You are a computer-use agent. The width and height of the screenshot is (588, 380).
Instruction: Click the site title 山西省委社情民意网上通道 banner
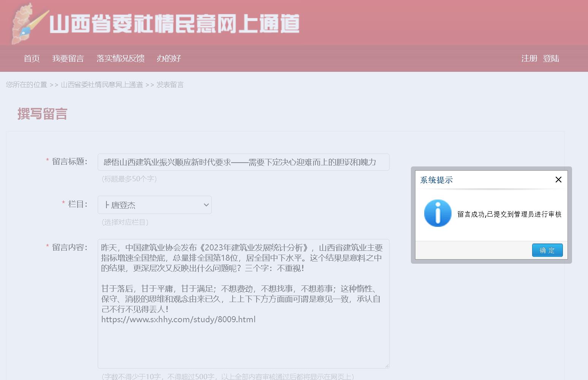(174, 24)
